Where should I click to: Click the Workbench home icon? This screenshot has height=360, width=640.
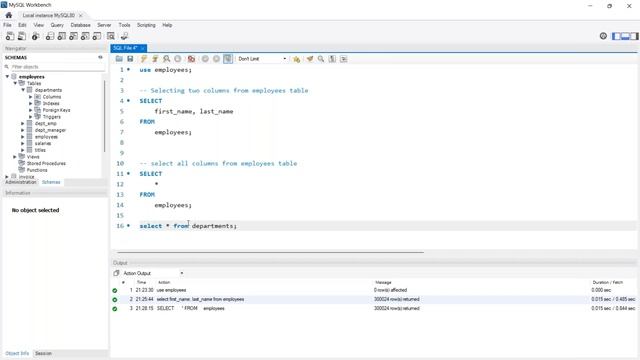[9, 15]
